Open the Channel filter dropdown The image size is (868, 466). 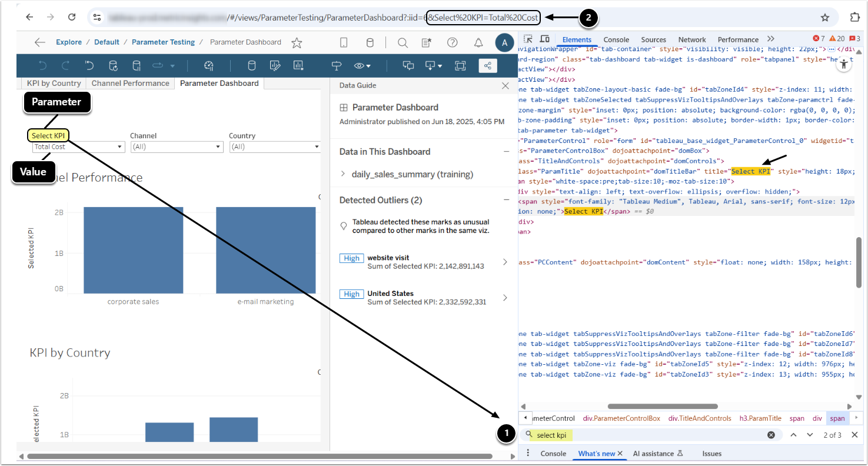point(177,147)
